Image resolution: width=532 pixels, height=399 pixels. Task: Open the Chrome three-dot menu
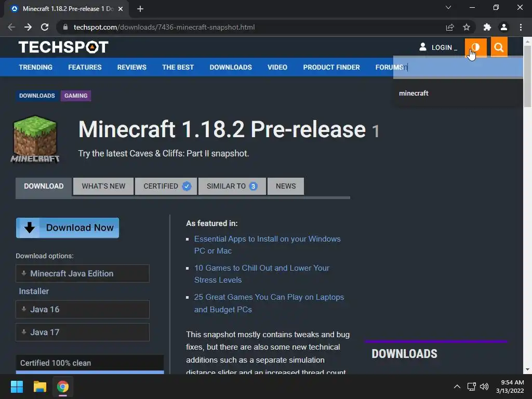coord(521,27)
